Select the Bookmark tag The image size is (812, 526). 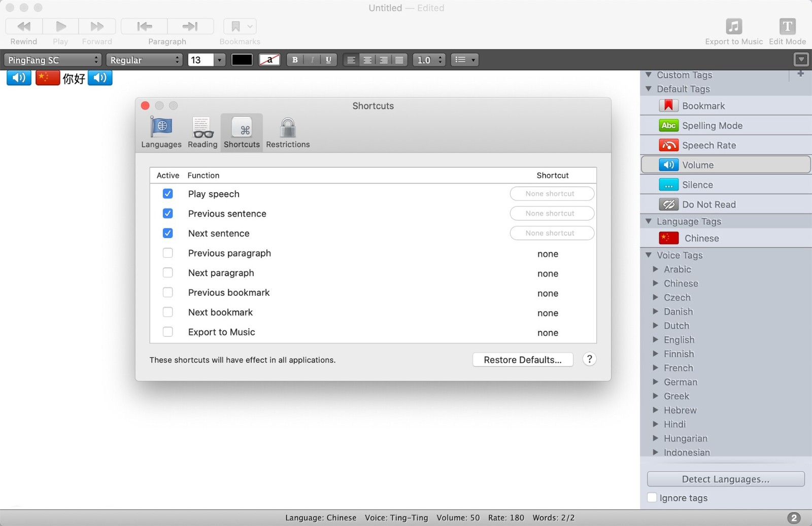point(726,106)
